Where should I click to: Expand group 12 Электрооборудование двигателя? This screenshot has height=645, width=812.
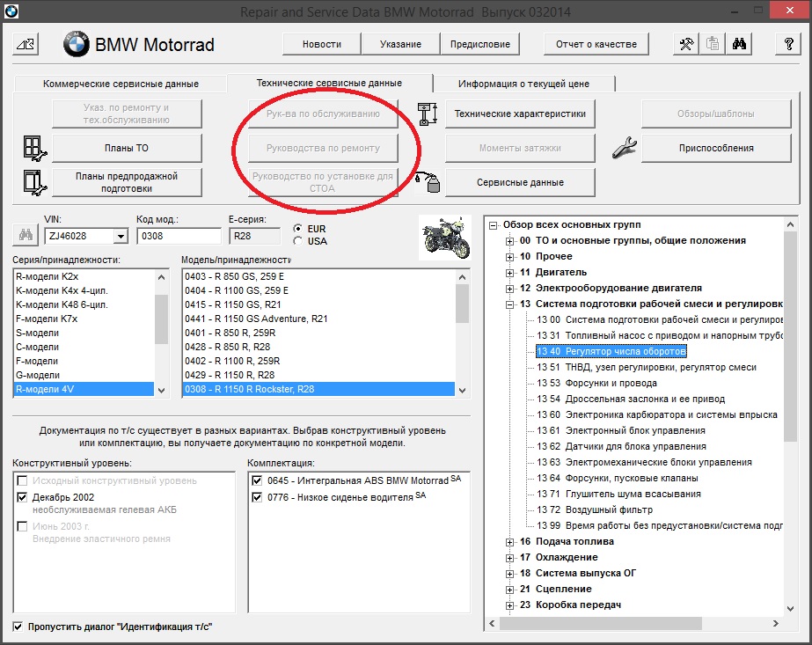click(x=509, y=289)
